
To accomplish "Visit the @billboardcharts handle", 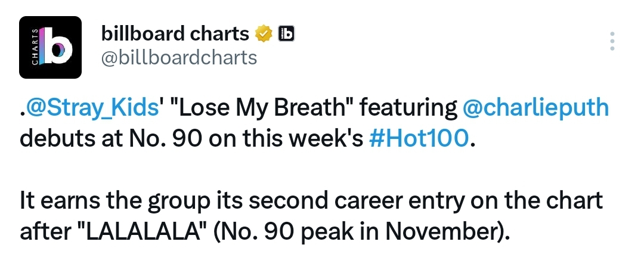I will [x=179, y=57].
